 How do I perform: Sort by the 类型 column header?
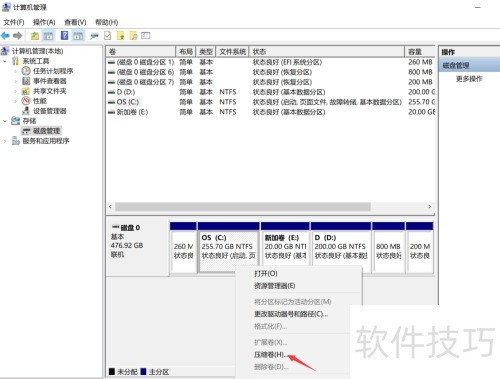pyautogui.click(x=206, y=52)
